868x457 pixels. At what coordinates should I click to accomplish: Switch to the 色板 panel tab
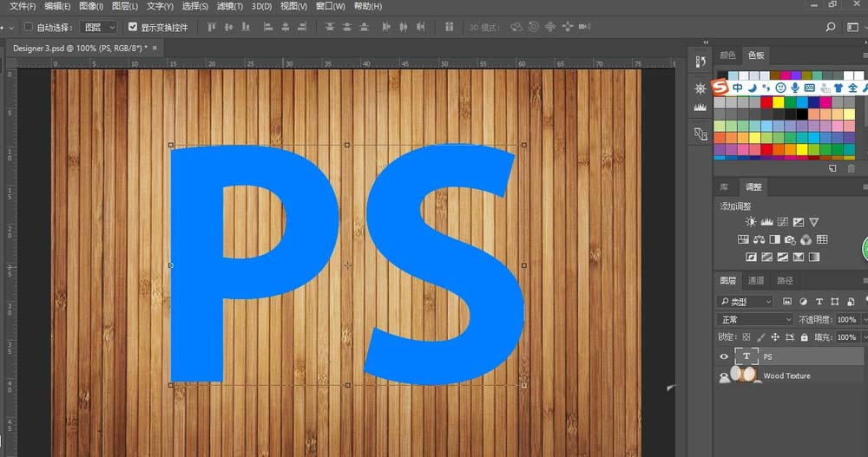[x=756, y=55]
